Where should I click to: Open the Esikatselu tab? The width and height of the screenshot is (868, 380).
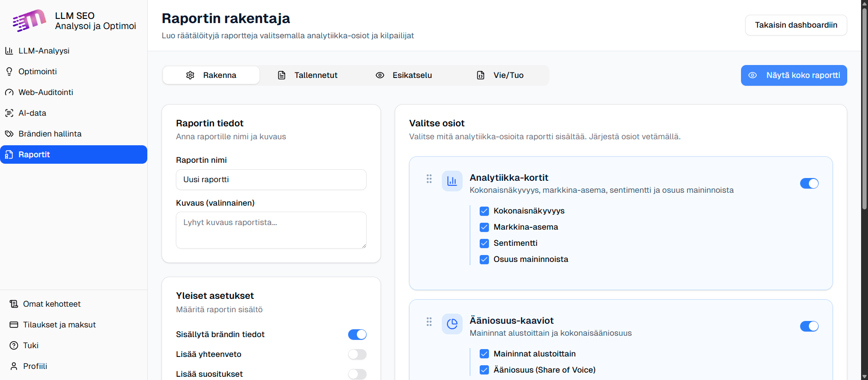404,75
